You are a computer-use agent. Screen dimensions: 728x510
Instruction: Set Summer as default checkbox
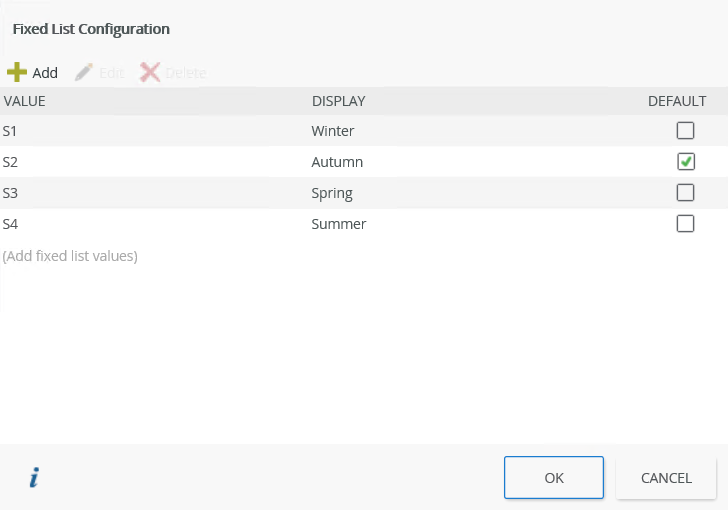(x=685, y=224)
